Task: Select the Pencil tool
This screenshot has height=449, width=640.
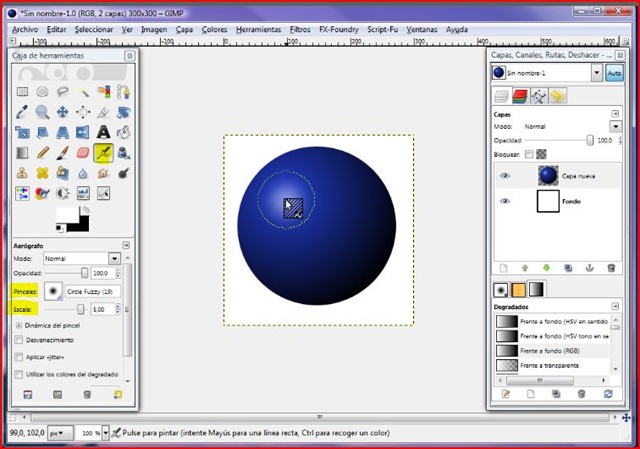Action: pos(41,153)
